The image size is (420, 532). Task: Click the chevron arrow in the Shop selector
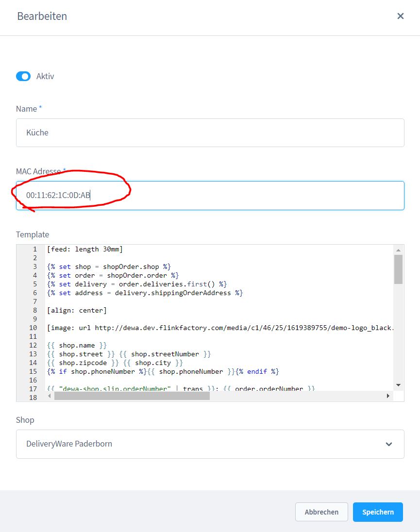(388, 444)
